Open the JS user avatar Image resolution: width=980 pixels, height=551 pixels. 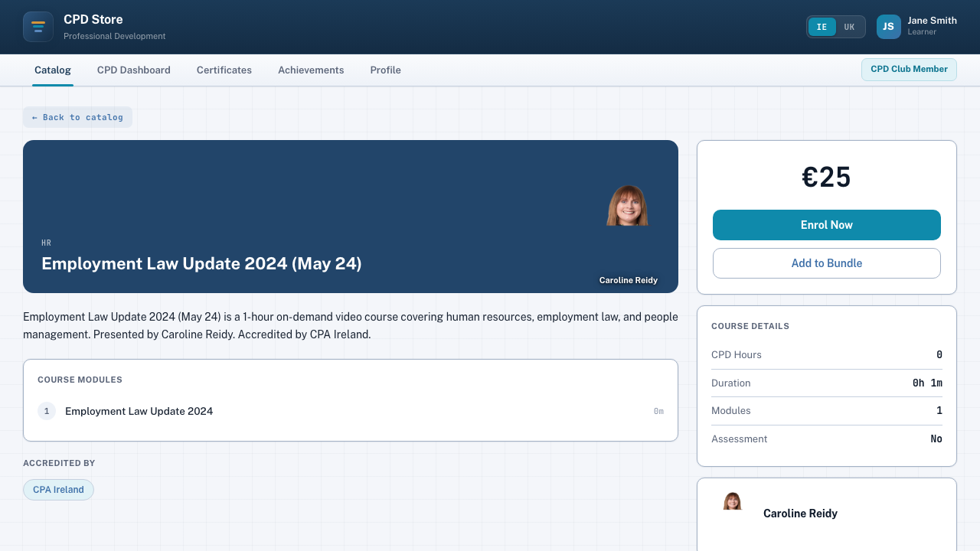pyautogui.click(x=889, y=27)
